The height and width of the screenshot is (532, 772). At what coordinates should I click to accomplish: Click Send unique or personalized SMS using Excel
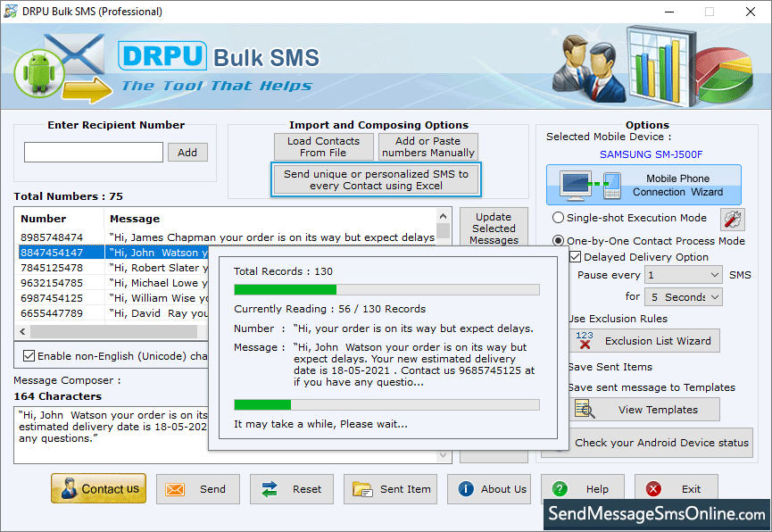coord(376,179)
